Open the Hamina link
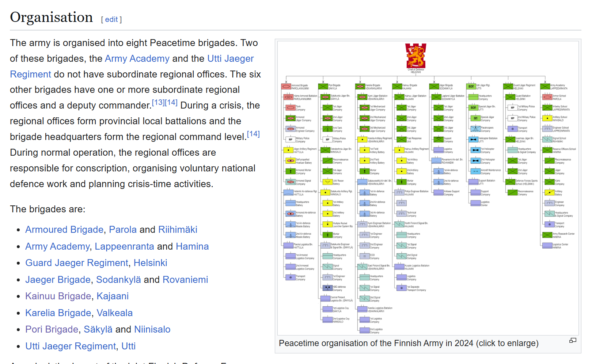 click(192, 246)
